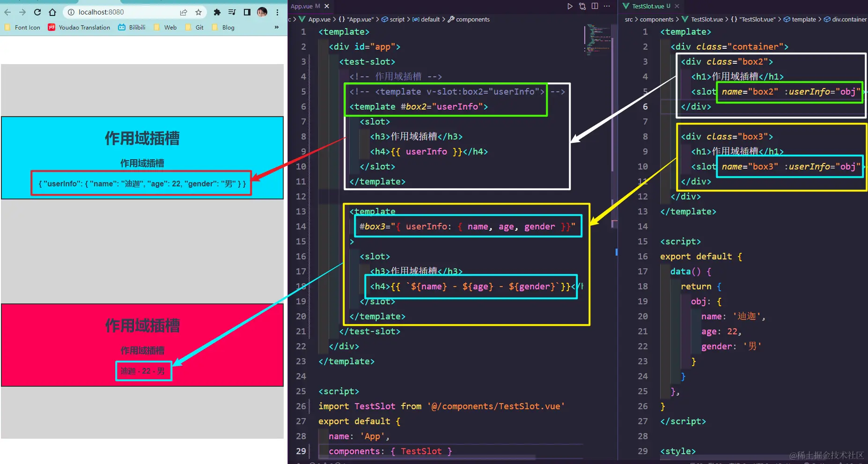Select src in TestSlot breadcrumb
The height and width of the screenshot is (464, 868).
pos(629,19)
